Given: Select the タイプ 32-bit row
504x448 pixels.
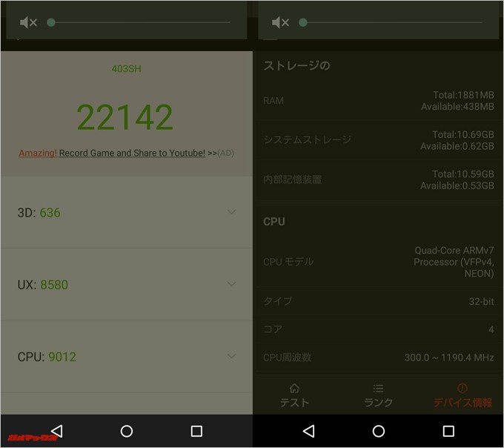Looking at the screenshot, I should 378,301.
